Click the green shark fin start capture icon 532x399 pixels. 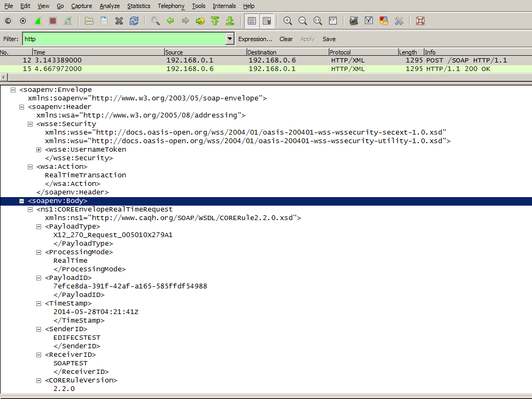pyautogui.click(x=38, y=21)
